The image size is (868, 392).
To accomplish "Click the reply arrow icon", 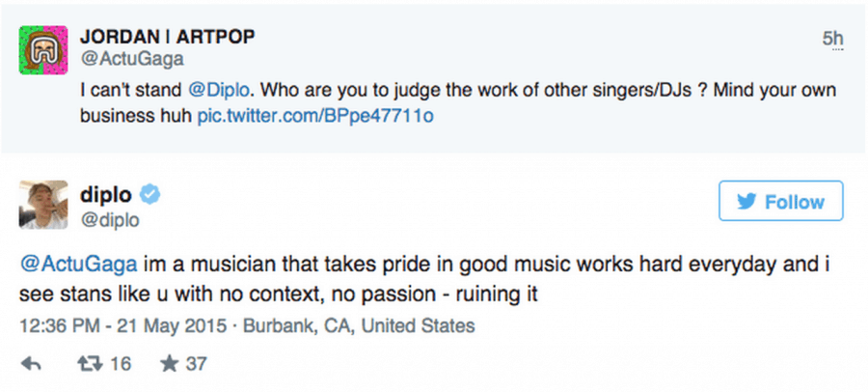I will pyautogui.click(x=31, y=363).
